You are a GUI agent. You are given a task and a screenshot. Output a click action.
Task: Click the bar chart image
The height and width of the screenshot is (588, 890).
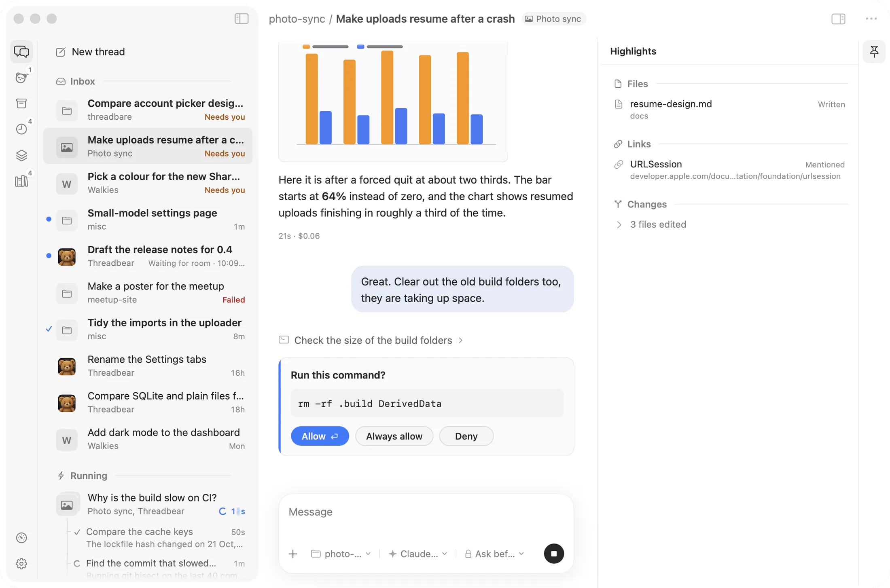coord(393,100)
